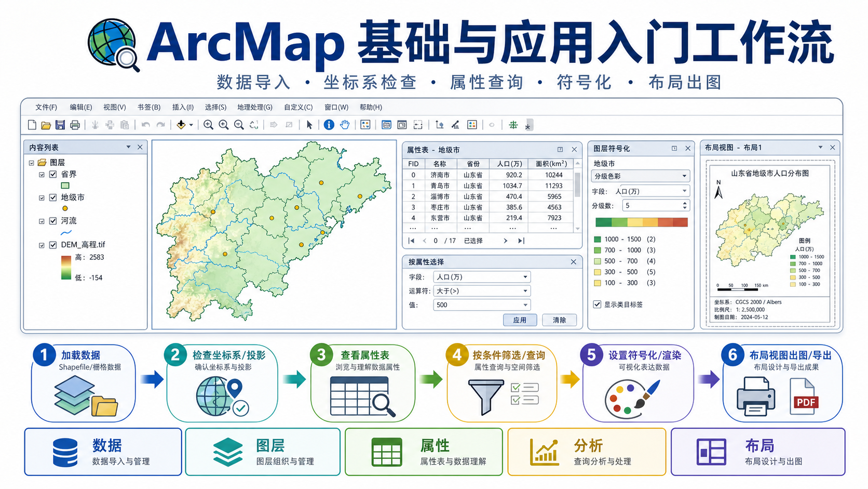This screenshot has height=489, width=868.
Task: Toggle the 地级市 layer visibility checkbox
Action: 53,197
